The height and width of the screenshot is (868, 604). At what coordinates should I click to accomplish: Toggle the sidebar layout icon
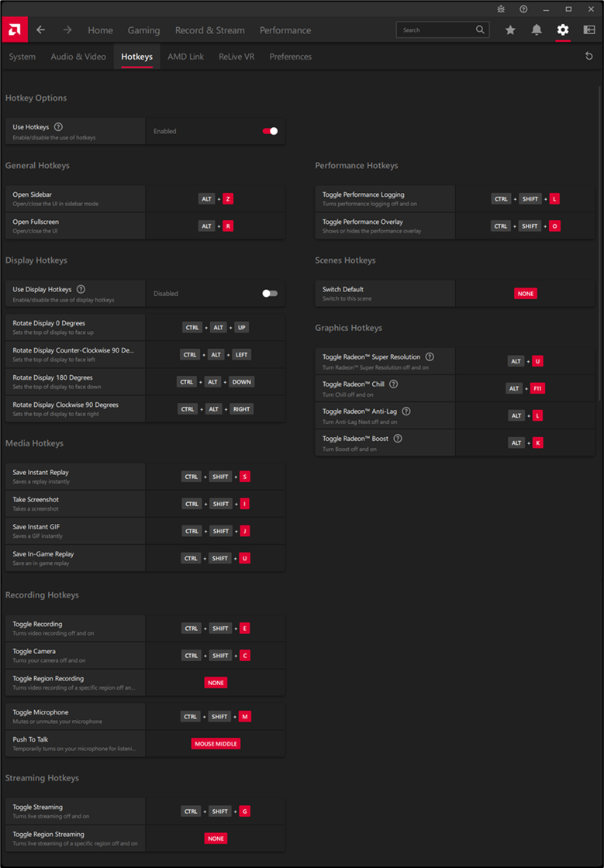589,30
